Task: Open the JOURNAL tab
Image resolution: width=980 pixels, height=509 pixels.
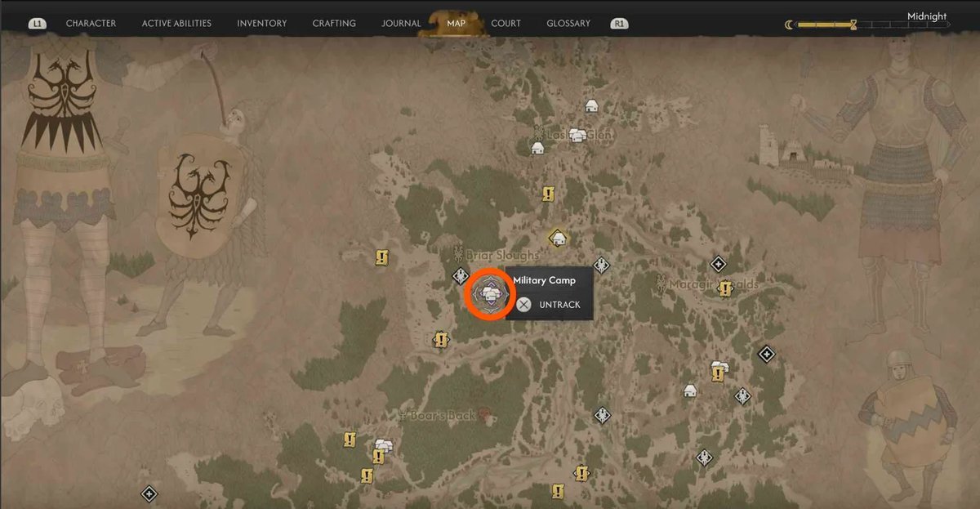Action: [401, 24]
